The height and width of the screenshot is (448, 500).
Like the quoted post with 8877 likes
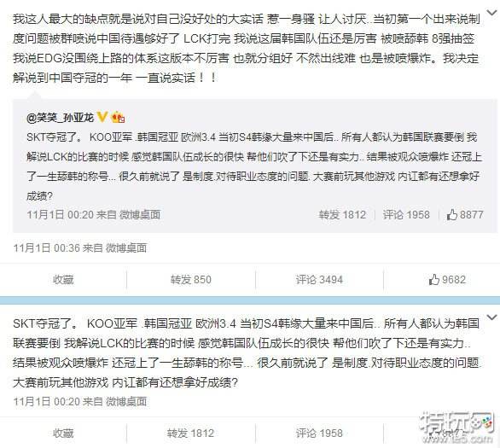click(465, 215)
